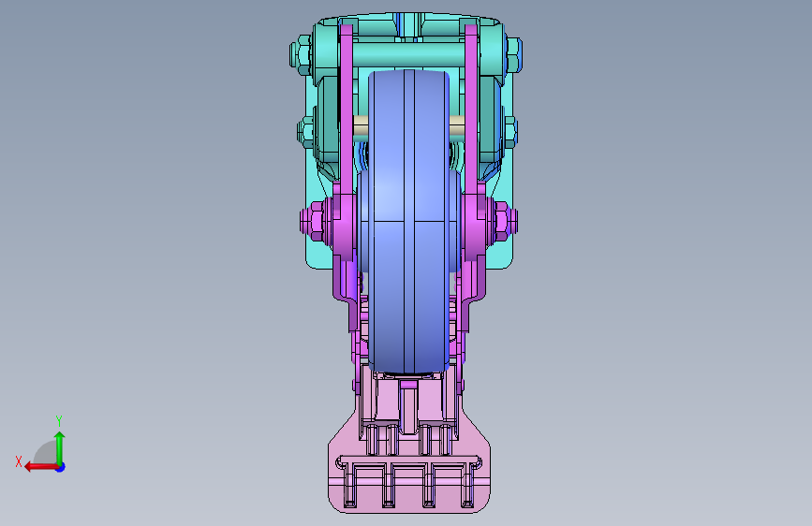This screenshot has width=812, height=526.
Task: Click the green Y axis arrow of the triad
Action: pyautogui.click(x=60, y=446)
